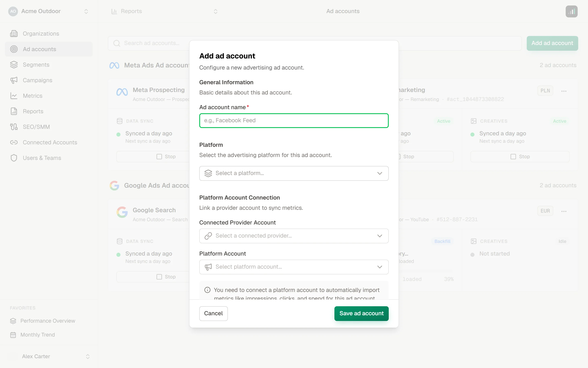Stop Data Sync for Google Search

tap(153, 277)
